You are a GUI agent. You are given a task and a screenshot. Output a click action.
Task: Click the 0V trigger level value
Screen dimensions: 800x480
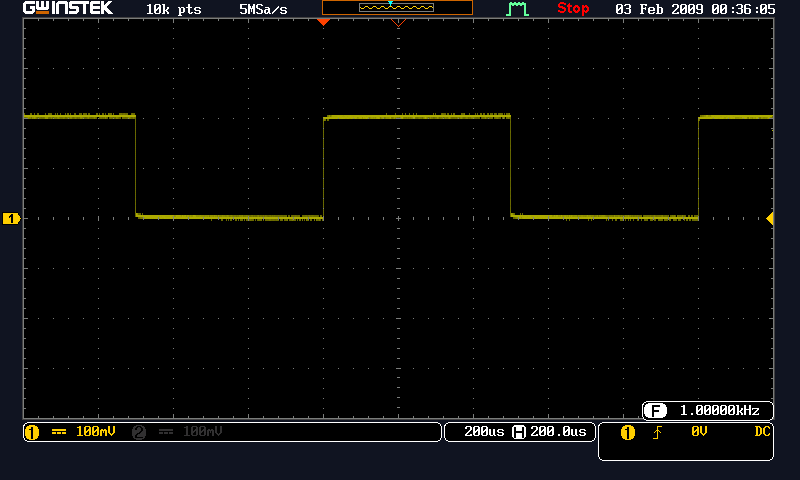[x=698, y=432]
